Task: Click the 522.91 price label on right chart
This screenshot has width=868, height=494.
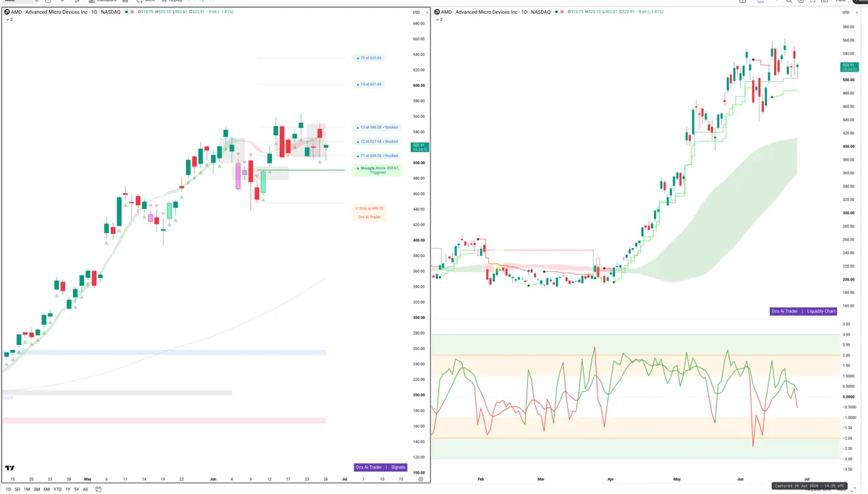Action: coord(848,67)
